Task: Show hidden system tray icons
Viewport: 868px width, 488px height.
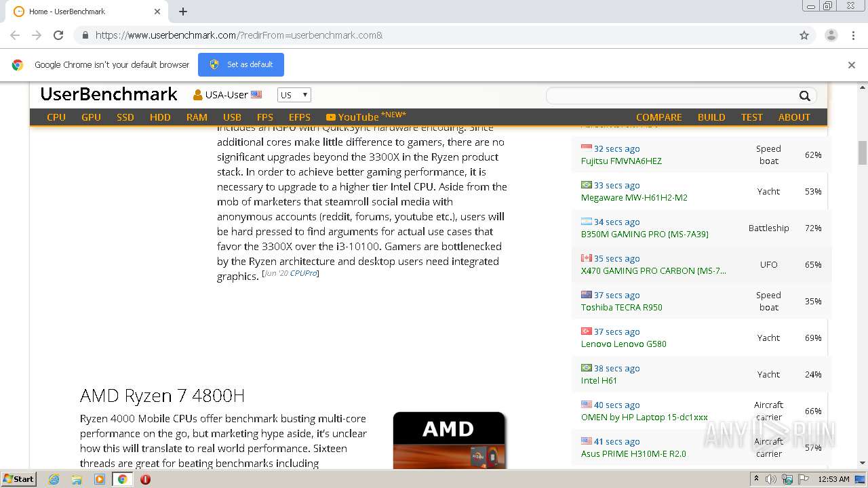Action: [x=757, y=479]
